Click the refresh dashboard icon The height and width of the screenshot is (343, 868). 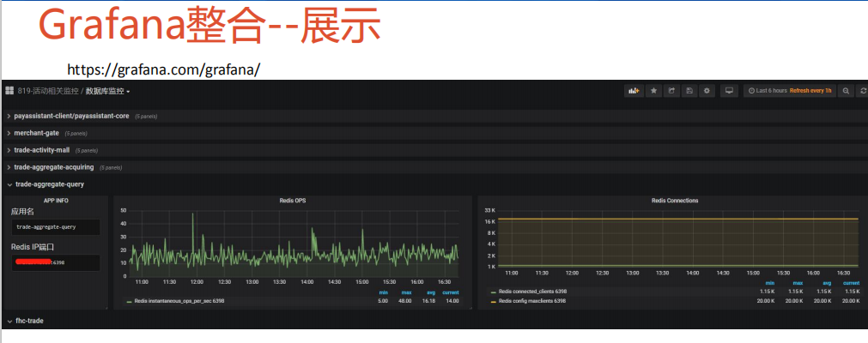[863, 91]
